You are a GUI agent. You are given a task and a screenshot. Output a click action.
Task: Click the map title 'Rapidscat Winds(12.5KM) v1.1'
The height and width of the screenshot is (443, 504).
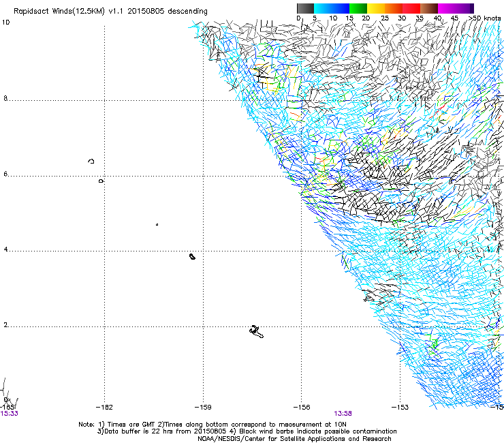(69, 12)
